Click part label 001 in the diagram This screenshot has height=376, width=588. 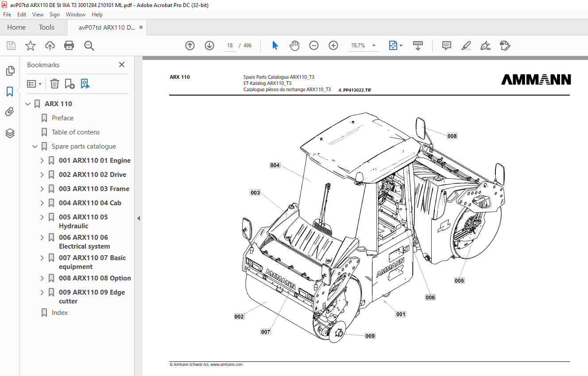point(401,314)
